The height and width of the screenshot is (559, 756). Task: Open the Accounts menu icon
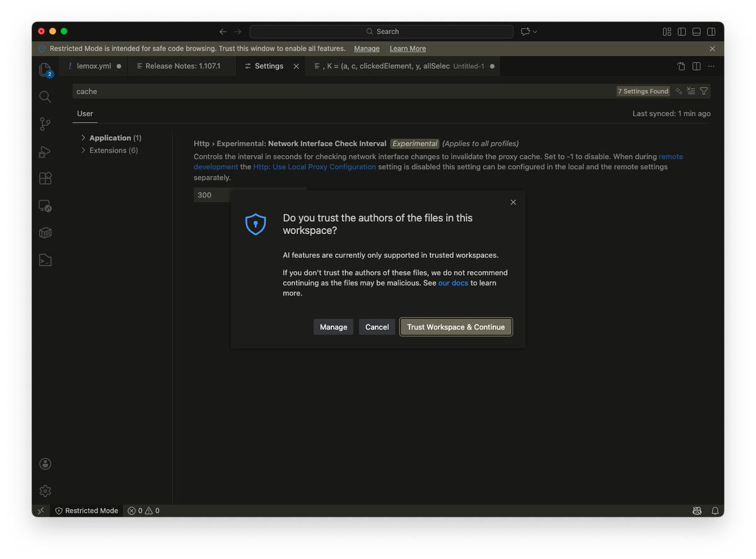45,464
